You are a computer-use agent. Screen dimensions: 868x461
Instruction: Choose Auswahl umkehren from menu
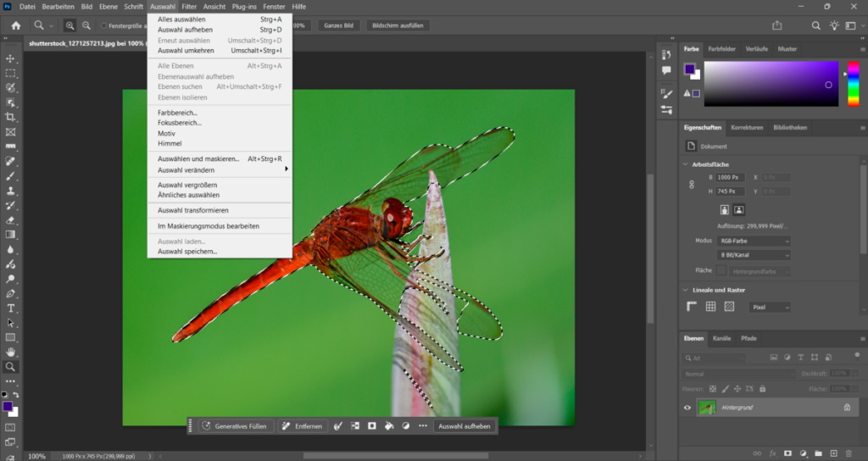click(220, 50)
